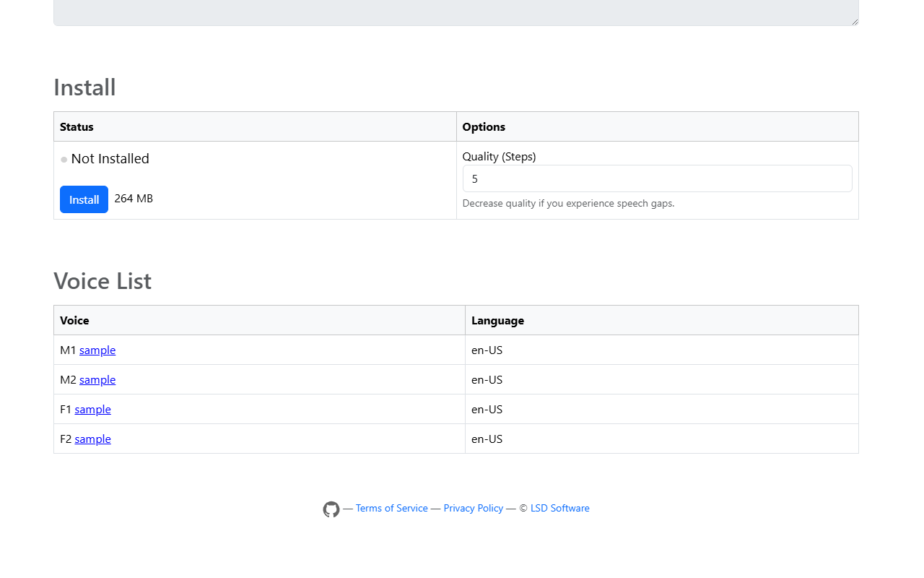This screenshot has width=924, height=578.
Task: Select the Language column header
Action: pos(497,320)
